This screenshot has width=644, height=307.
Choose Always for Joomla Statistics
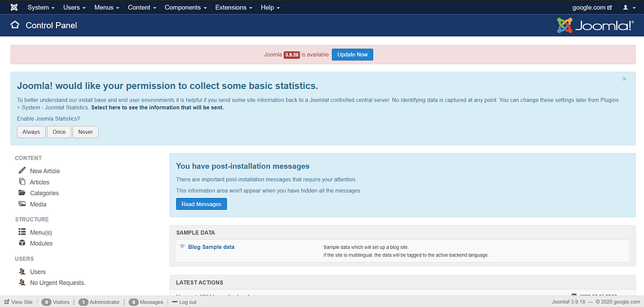(31, 132)
